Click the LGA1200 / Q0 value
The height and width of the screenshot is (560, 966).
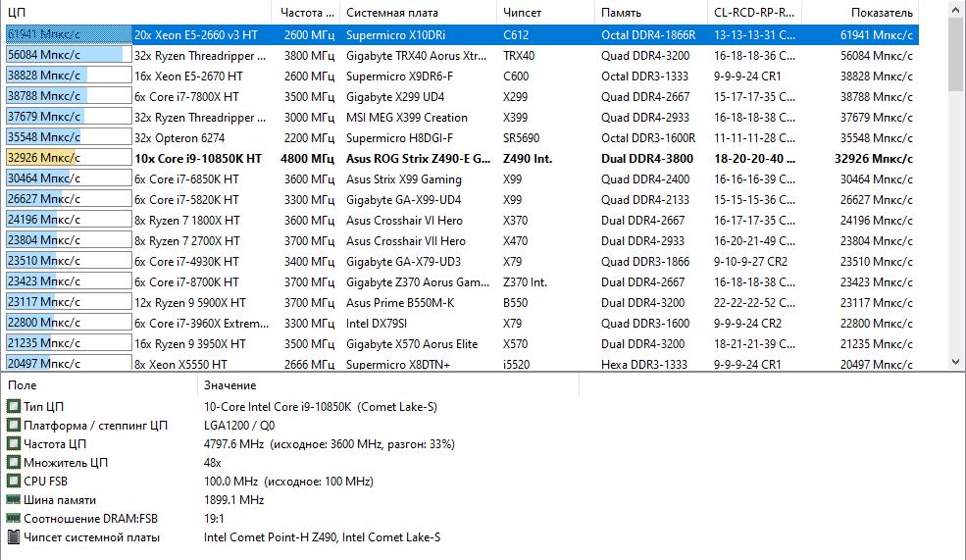pyautogui.click(x=239, y=425)
